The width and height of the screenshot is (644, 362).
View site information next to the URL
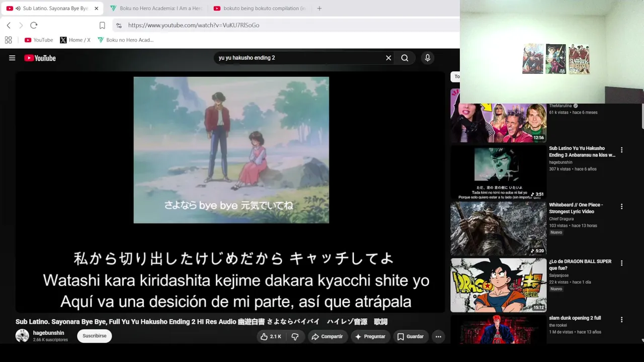[x=119, y=25]
